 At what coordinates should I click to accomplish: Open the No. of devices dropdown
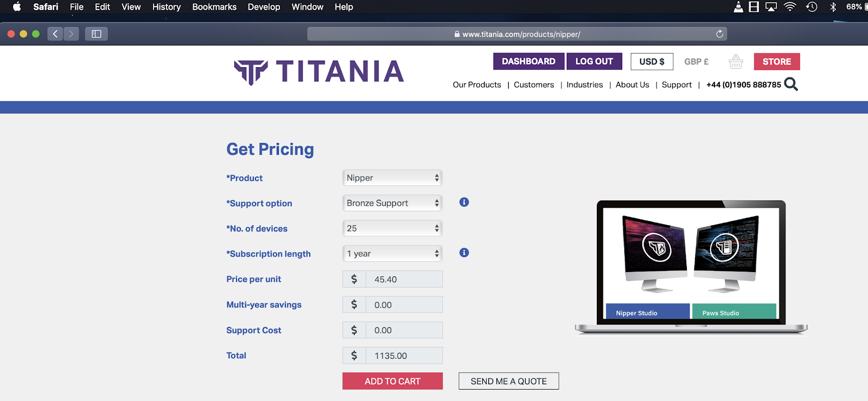[392, 228]
